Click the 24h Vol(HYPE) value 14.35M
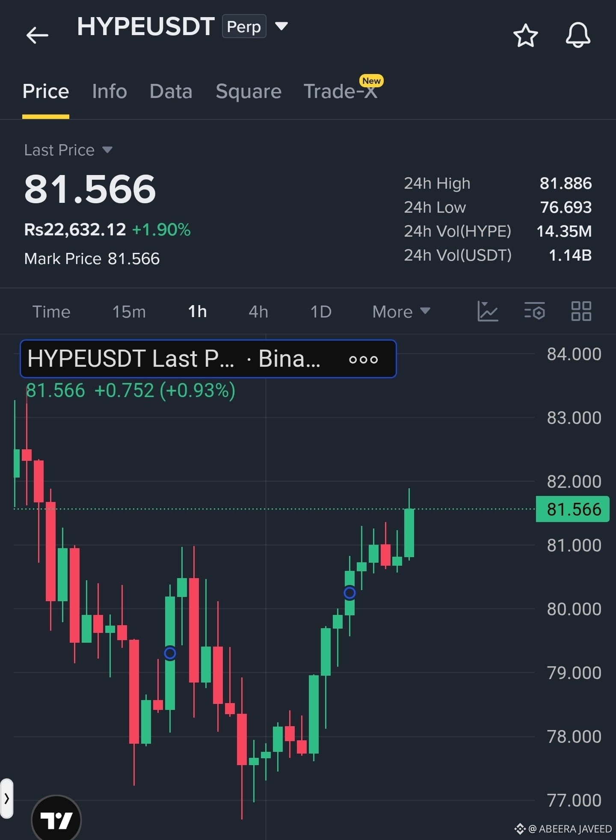Viewport: 616px width, 840px height. [564, 231]
